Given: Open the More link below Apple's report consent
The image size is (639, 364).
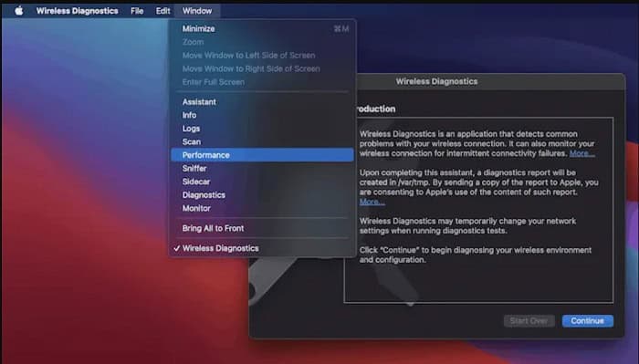Looking at the screenshot, I should tap(372, 202).
